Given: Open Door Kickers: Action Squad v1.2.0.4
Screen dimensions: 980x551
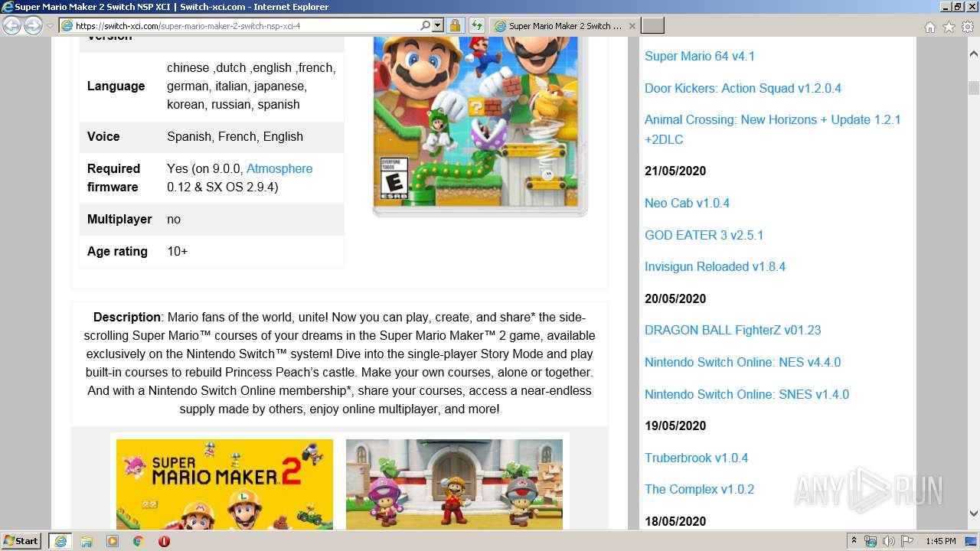Looking at the screenshot, I should [x=743, y=88].
